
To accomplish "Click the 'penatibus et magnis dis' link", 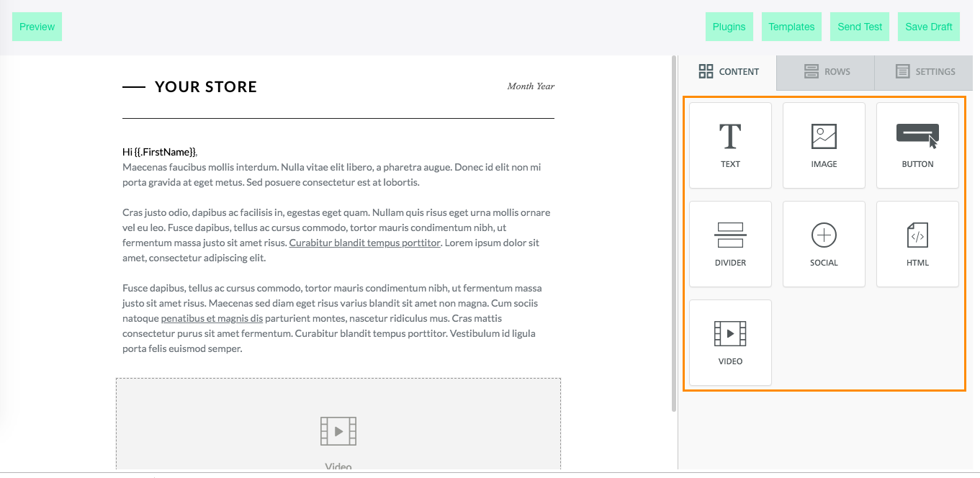I will pos(212,318).
